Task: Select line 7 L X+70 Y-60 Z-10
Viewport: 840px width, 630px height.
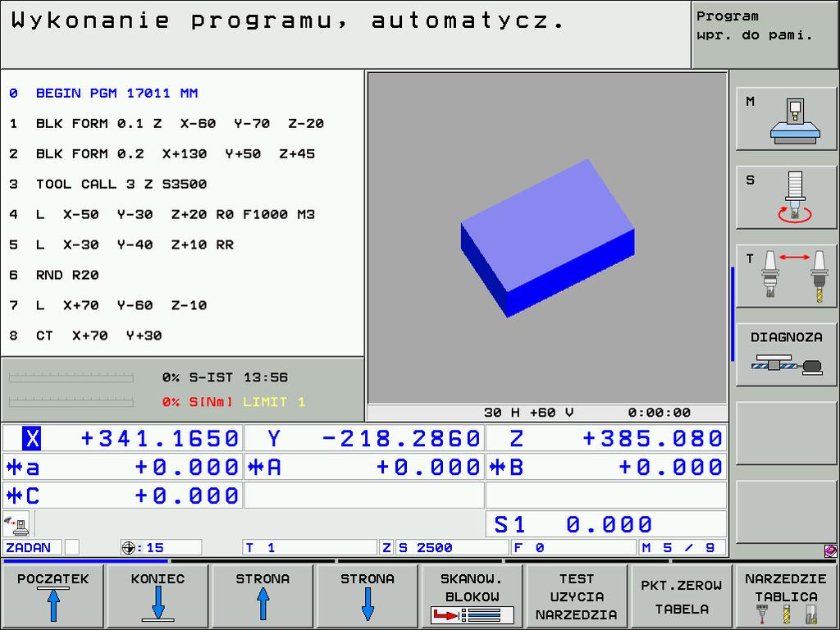Action: pos(107,305)
